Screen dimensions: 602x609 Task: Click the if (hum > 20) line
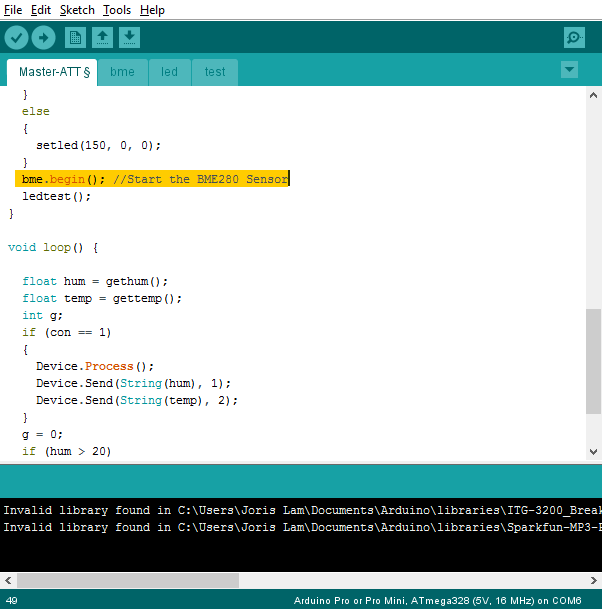tap(66, 452)
